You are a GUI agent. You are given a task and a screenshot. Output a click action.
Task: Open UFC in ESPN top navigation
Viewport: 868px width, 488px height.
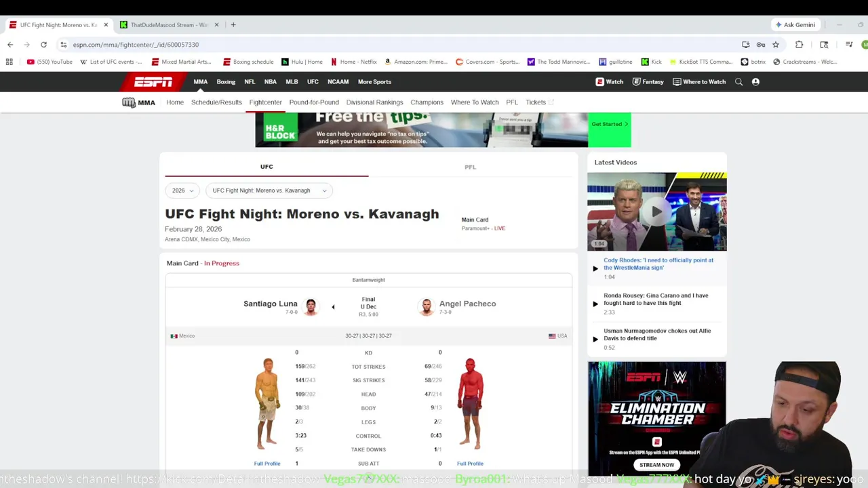(x=313, y=82)
